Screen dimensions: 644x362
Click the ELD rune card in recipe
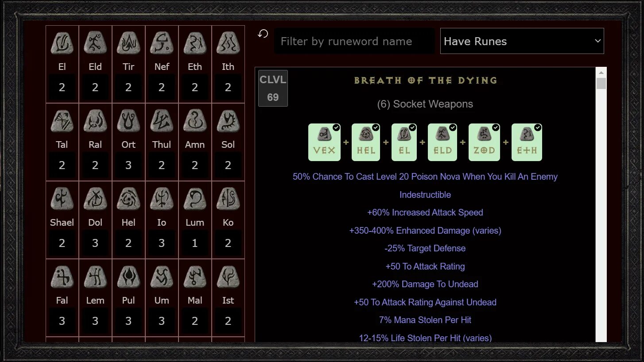[x=442, y=142]
